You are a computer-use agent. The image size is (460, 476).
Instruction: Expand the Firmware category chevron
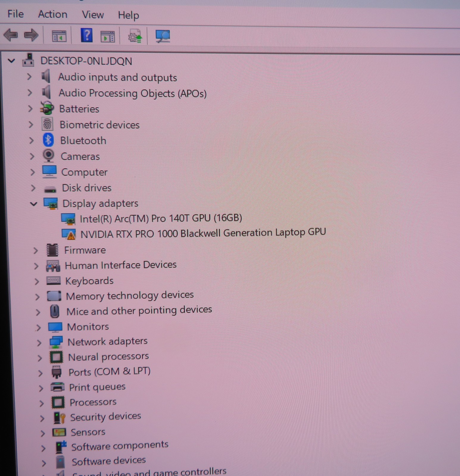tap(36, 250)
